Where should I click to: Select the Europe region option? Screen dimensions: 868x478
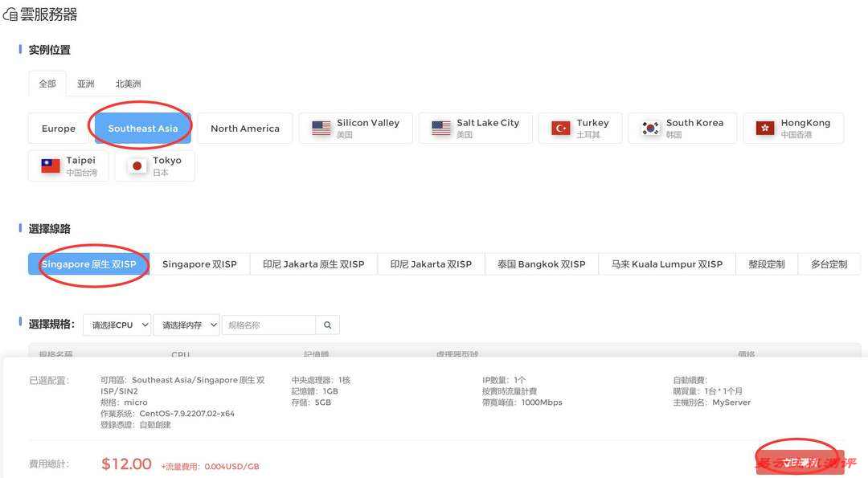[x=59, y=129]
